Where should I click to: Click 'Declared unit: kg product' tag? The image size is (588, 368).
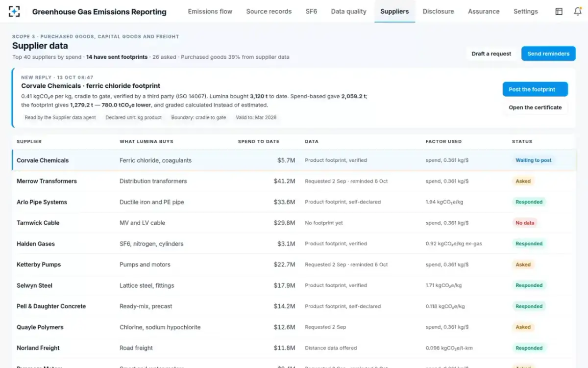tap(133, 118)
